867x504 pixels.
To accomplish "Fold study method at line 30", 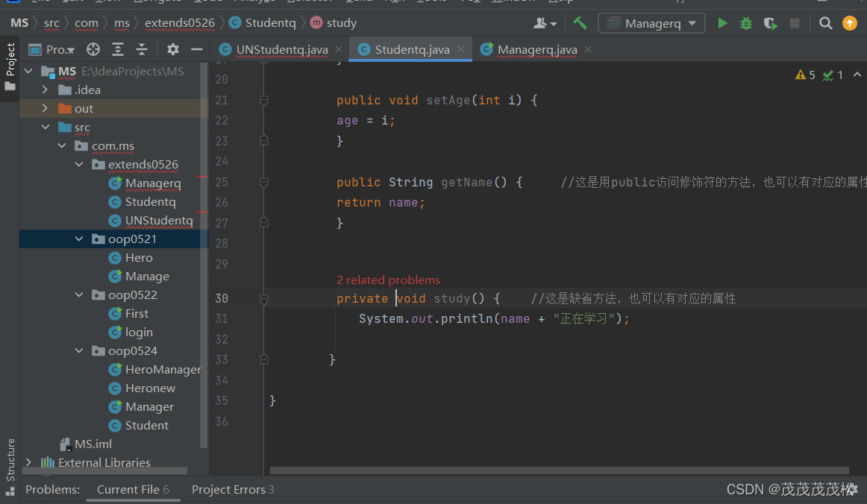I will click(x=263, y=299).
